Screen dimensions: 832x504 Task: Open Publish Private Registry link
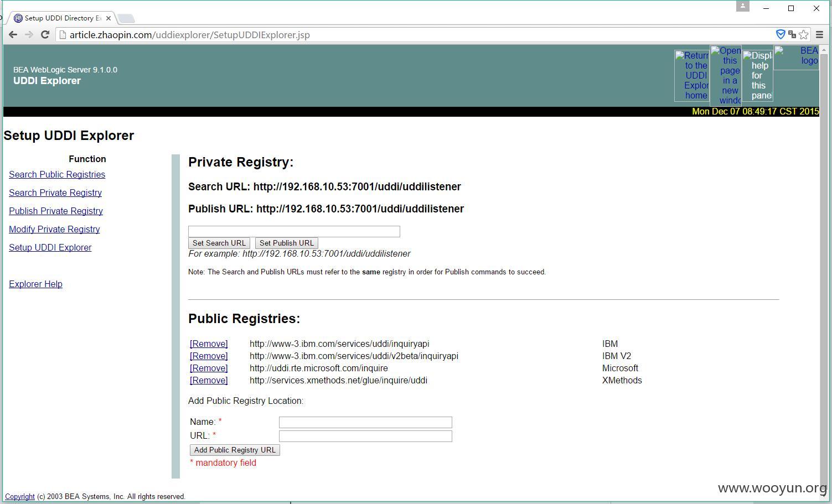point(56,211)
